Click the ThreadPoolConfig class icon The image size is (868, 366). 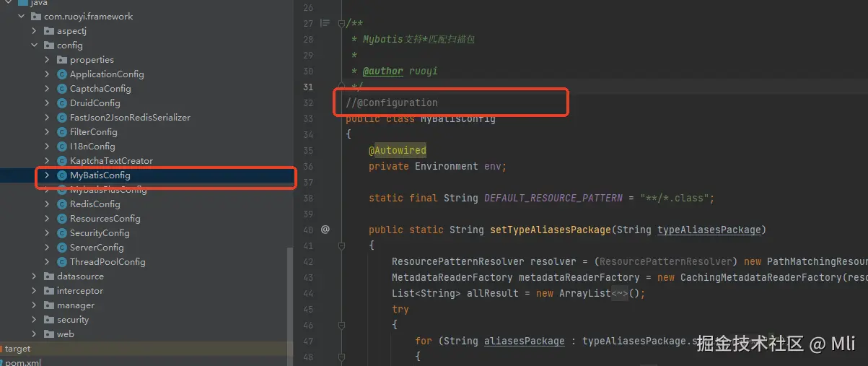tap(62, 261)
